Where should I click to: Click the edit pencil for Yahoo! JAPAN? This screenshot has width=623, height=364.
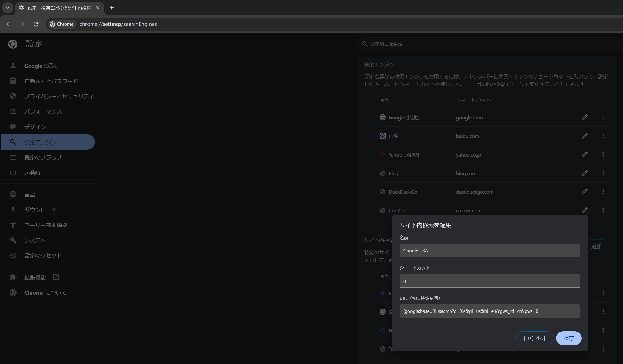(x=584, y=155)
